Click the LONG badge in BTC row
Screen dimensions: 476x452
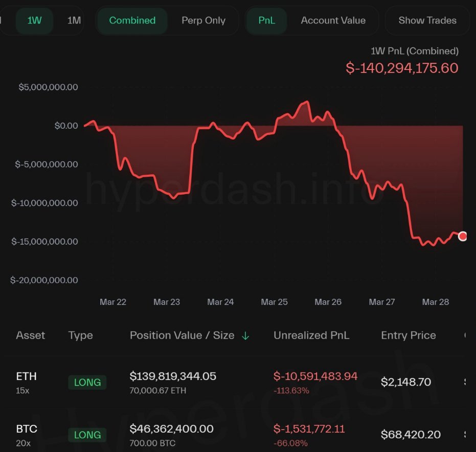pyautogui.click(x=87, y=435)
